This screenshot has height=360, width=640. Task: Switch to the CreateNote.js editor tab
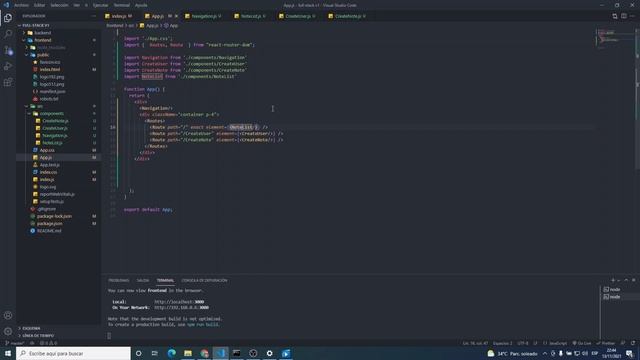[x=348, y=16]
